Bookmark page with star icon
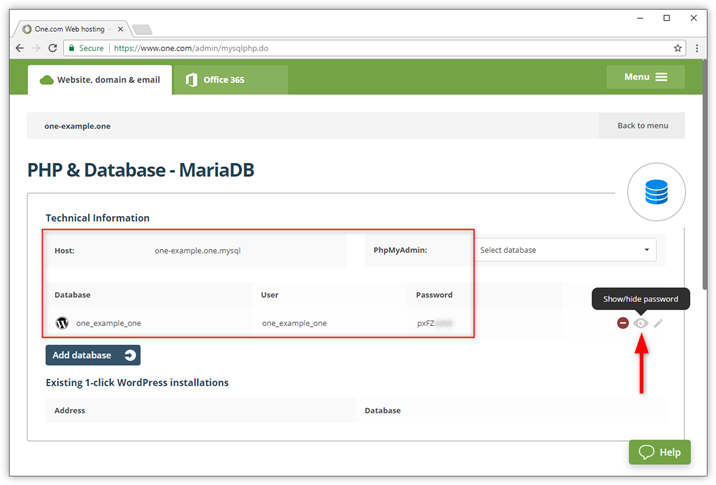716x485 pixels. point(678,48)
